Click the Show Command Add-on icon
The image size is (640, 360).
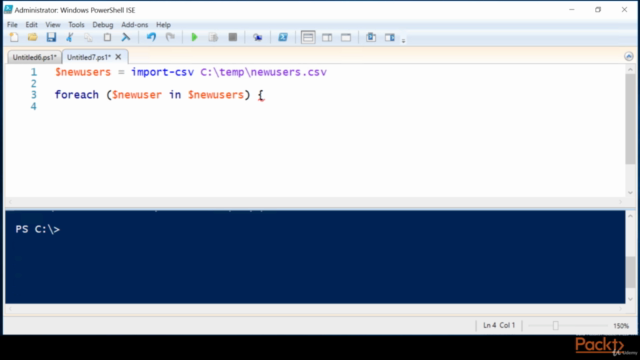click(389, 38)
